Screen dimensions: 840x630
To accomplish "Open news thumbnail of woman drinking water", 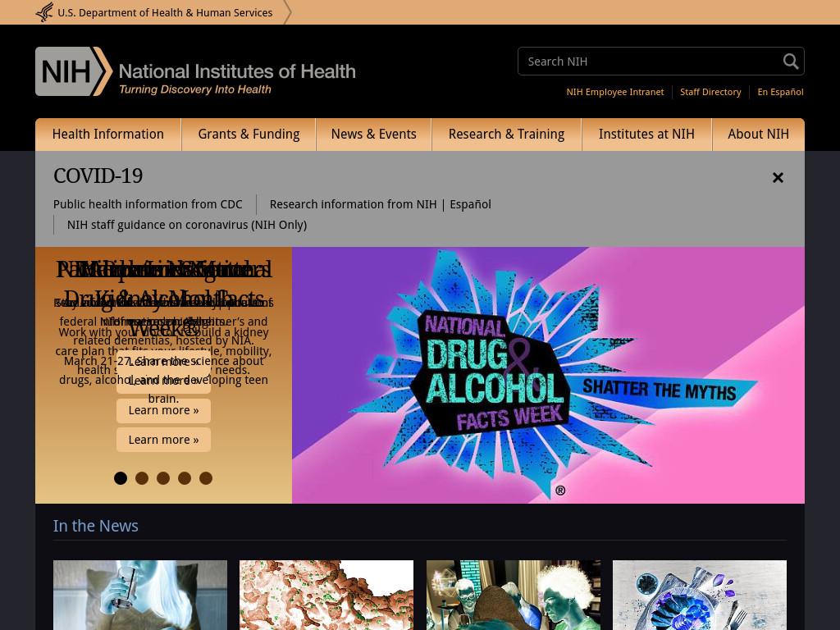I will click(x=140, y=596).
